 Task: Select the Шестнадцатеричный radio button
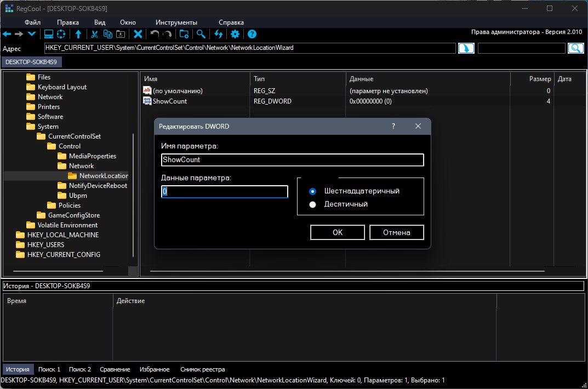click(313, 191)
